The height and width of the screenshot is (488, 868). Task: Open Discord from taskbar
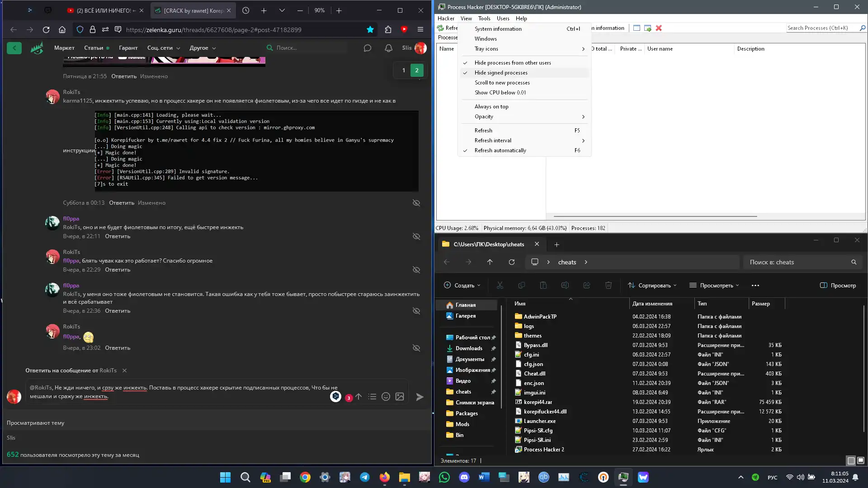464,477
